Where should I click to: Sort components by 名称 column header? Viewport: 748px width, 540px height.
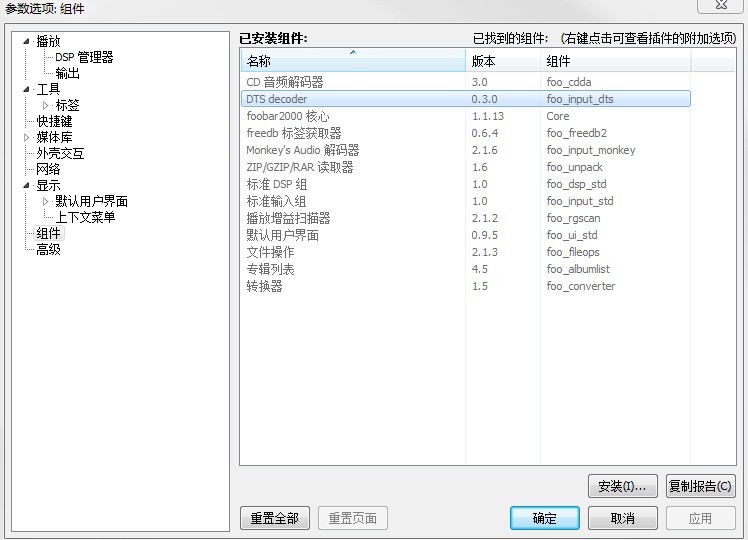353,61
